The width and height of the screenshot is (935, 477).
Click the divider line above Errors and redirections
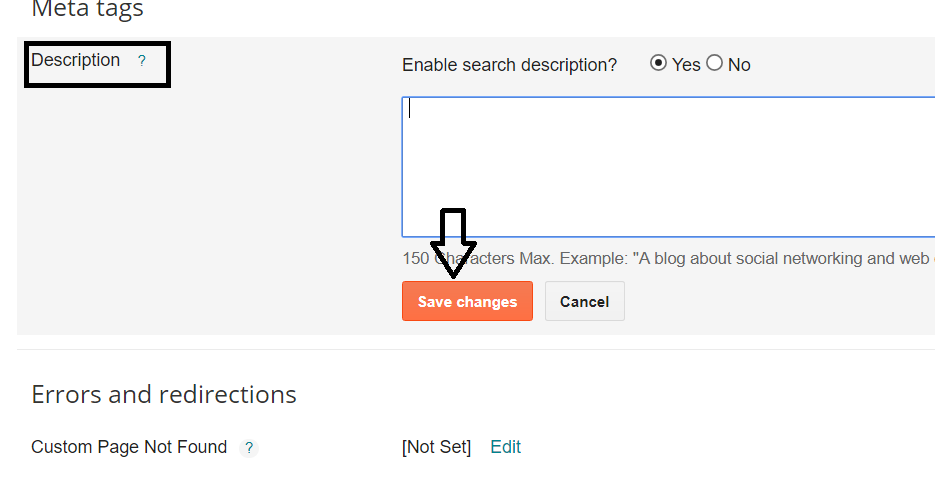tap(476, 349)
